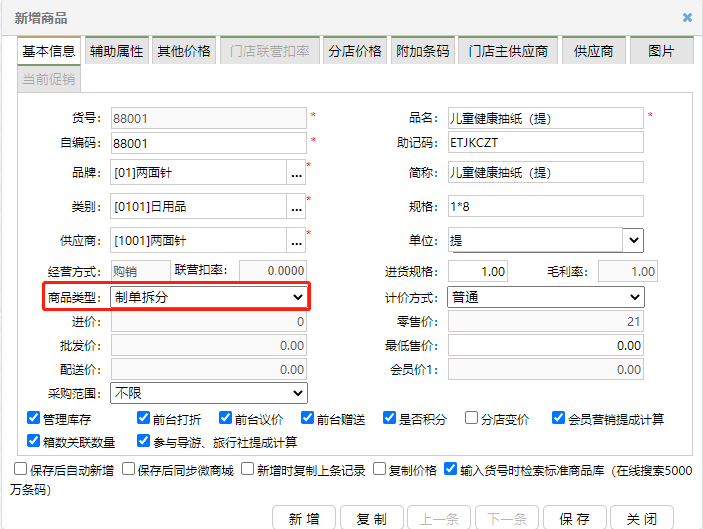703x529 pixels.
Task: Enable 保存后同步微商城 checkbox
Action: point(128,469)
